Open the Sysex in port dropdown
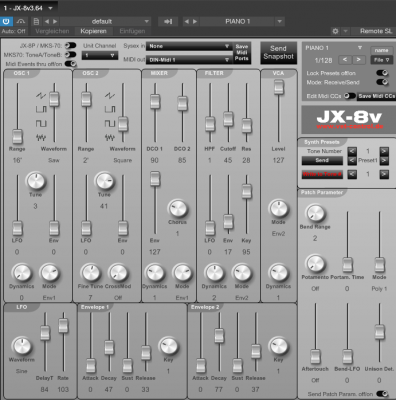This screenshot has width=396, height=400. (x=189, y=46)
